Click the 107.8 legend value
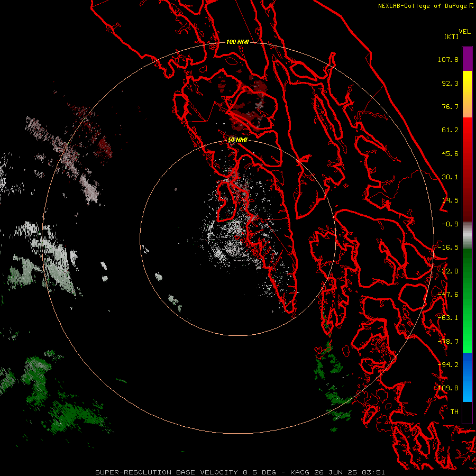 448,59
